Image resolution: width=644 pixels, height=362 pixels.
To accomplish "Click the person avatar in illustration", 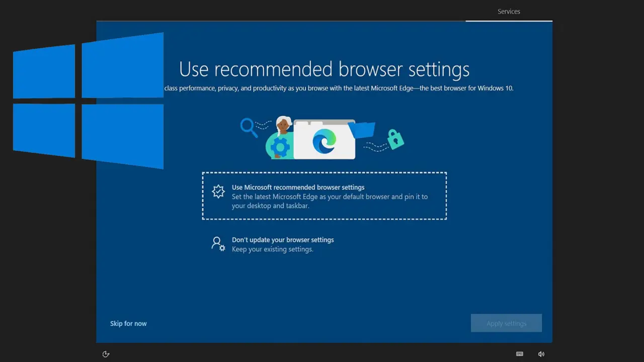I will coord(283,126).
